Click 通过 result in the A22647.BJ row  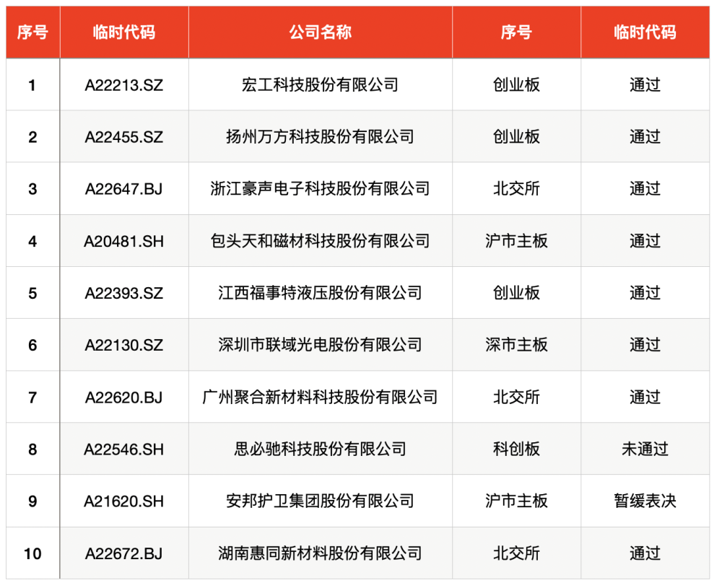pos(645,188)
